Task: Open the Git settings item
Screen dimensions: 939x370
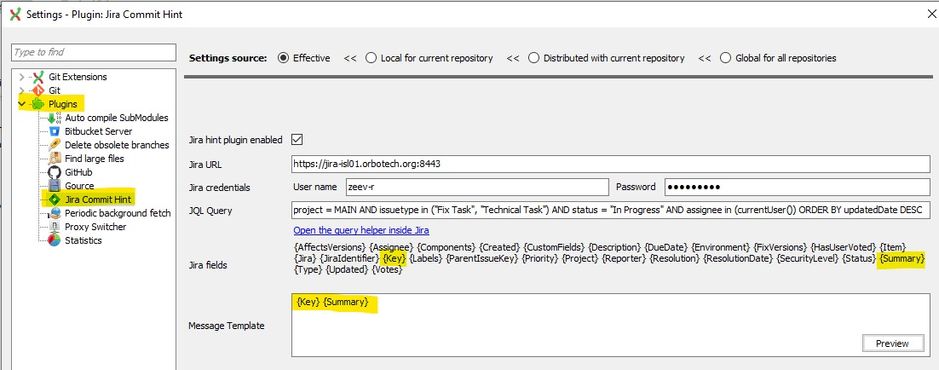Action: coord(54,90)
